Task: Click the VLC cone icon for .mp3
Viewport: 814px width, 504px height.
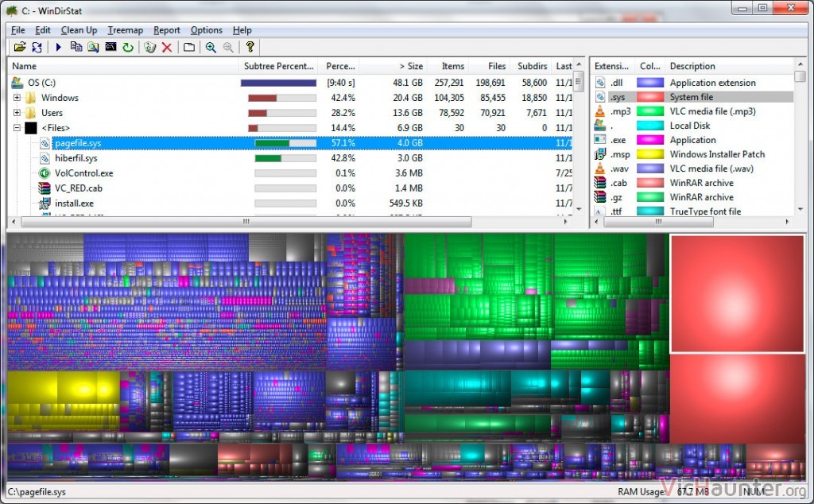Action: (x=600, y=111)
